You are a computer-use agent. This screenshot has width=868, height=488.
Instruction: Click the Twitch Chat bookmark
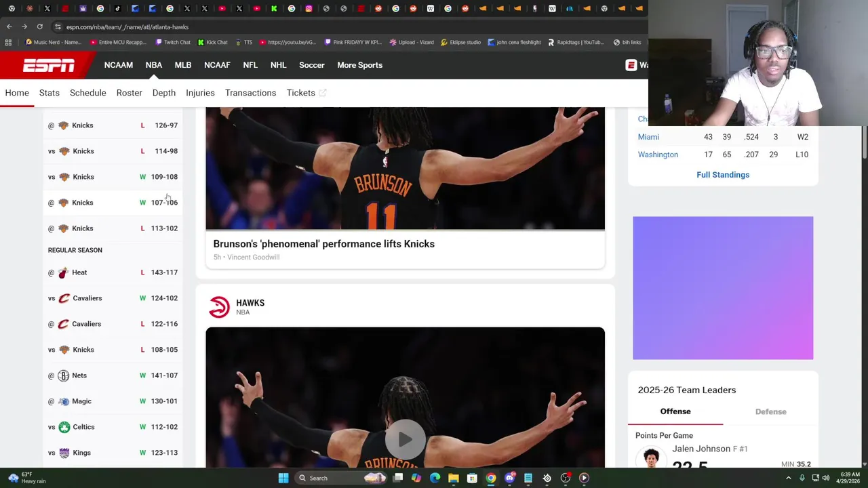click(173, 42)
